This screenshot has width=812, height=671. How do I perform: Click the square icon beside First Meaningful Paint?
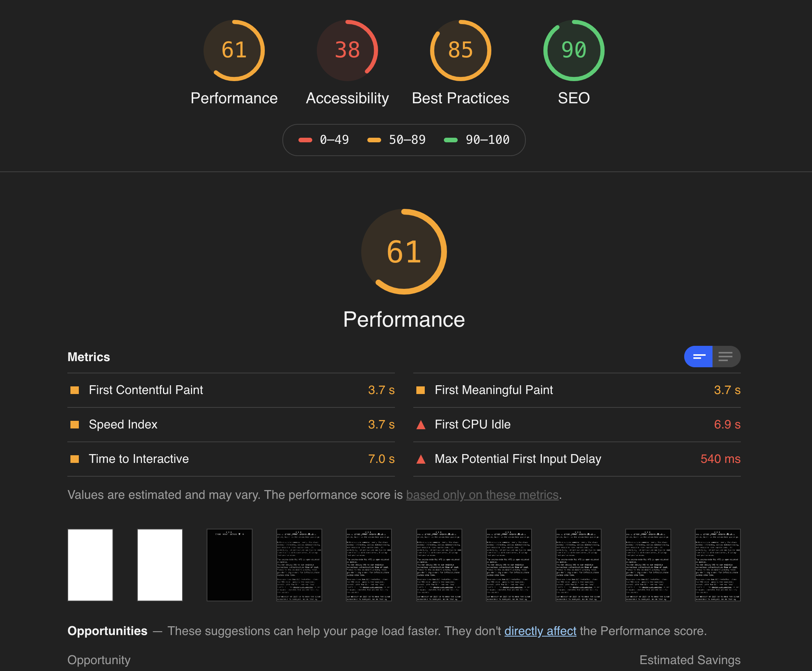(x=420, y=390)
